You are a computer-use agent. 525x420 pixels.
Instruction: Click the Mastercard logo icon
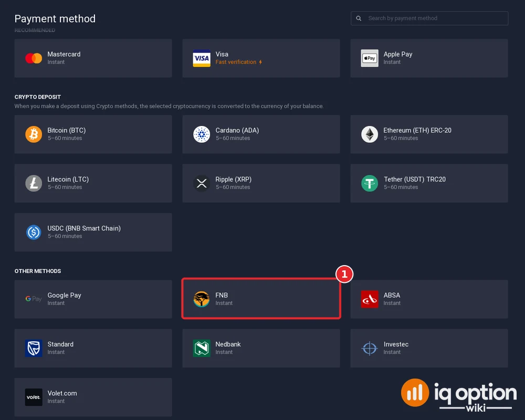tap(34, 58)
